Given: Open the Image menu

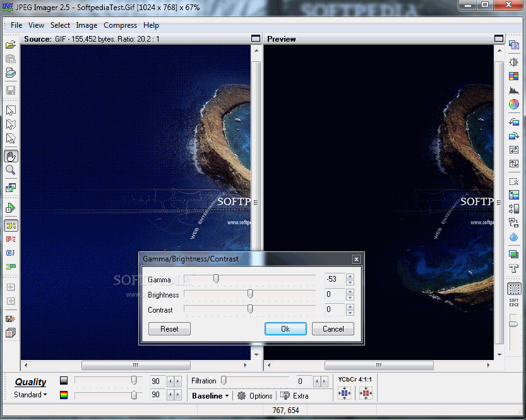Looking at the screenshot, I should click(87, 25).
